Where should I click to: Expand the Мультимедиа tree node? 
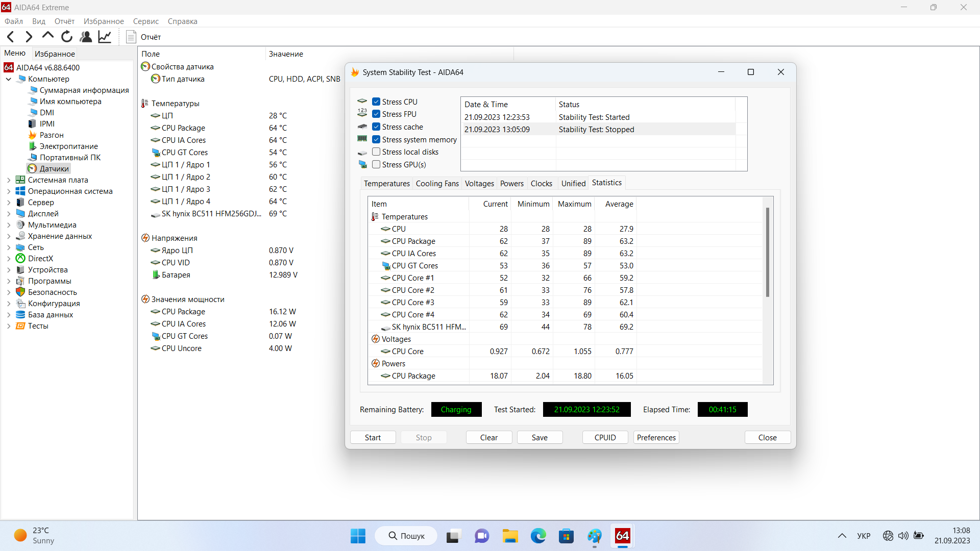(x=9, y=225)
